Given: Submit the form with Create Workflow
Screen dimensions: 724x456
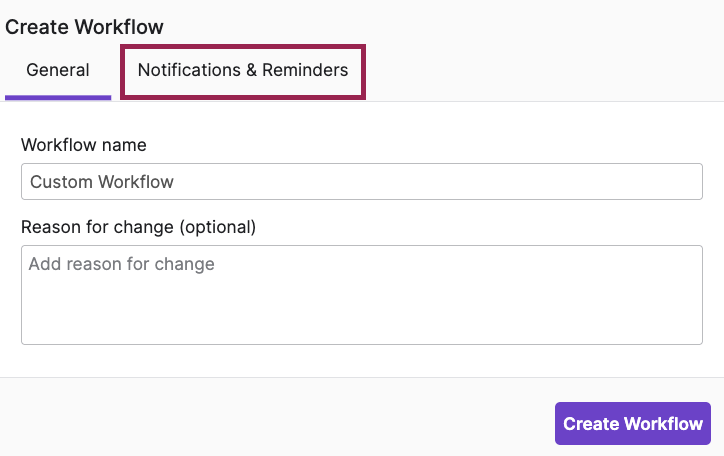Looking at the screenshot, I should click(x=633, y=424).
